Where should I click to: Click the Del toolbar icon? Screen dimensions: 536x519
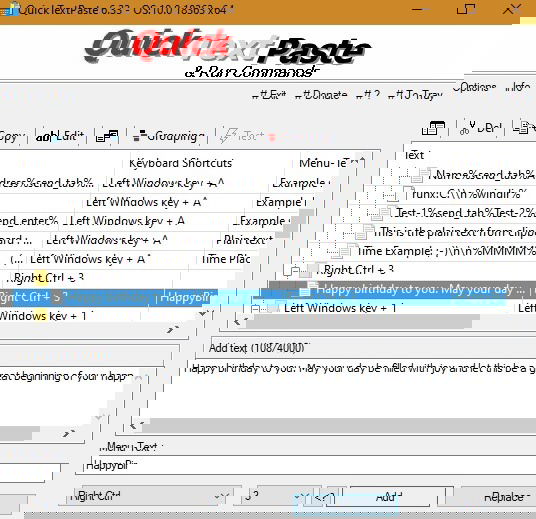pyautogui.click(x=481, y=129)
